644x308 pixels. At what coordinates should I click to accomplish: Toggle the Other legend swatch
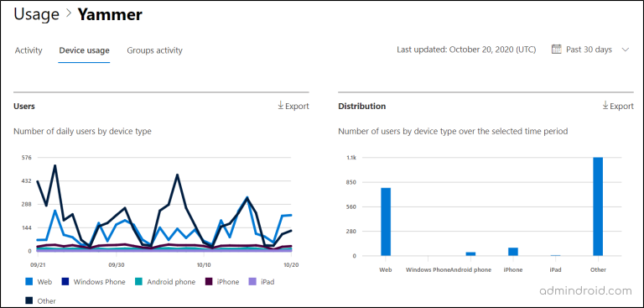click(29, 301)
